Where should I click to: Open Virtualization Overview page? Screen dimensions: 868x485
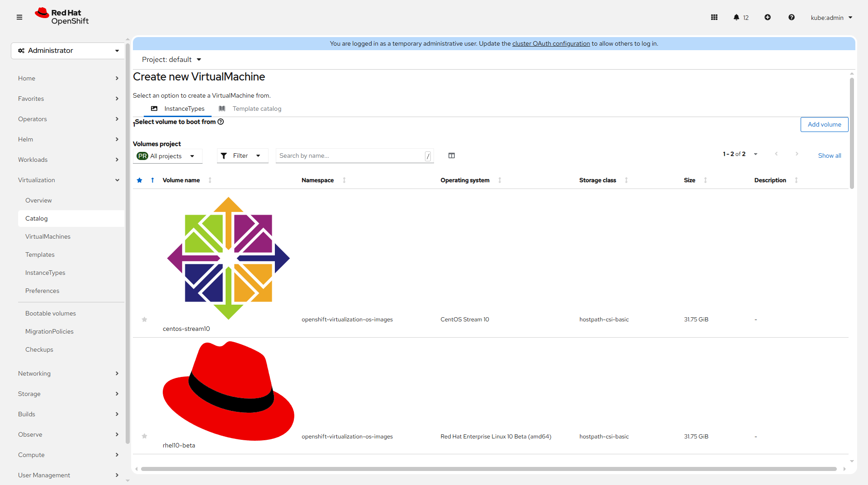coord(38,200)
